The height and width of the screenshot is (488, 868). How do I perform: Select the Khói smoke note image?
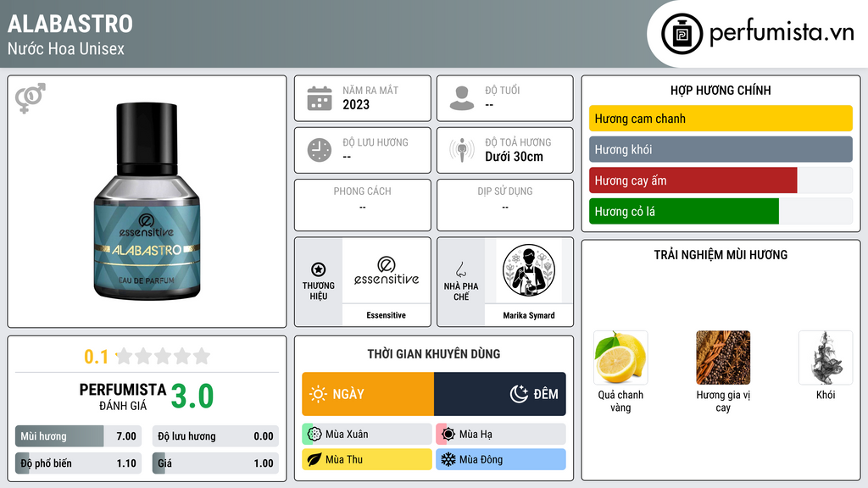pos(826,358)
